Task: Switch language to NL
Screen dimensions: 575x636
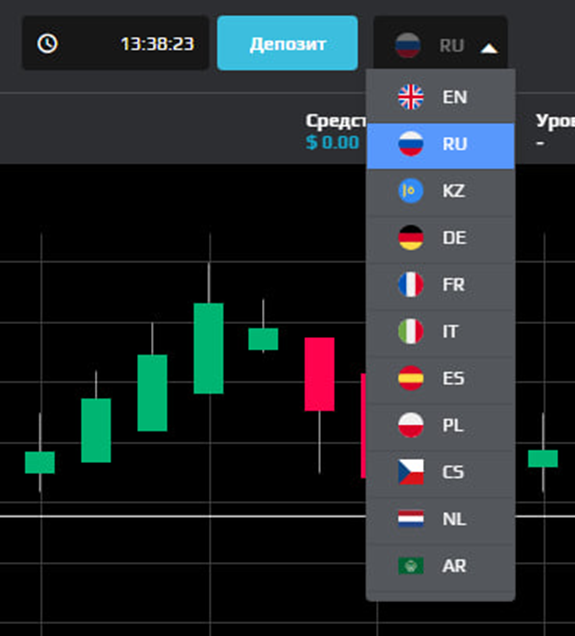Action: point(440,519)
